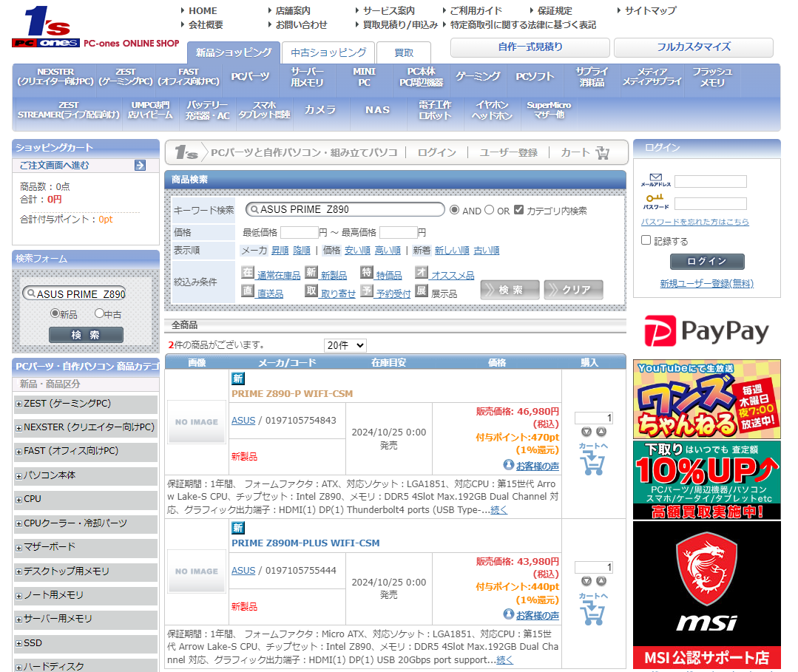Open ASUS maker link for PRIME Z890-P

pos(243,421)
